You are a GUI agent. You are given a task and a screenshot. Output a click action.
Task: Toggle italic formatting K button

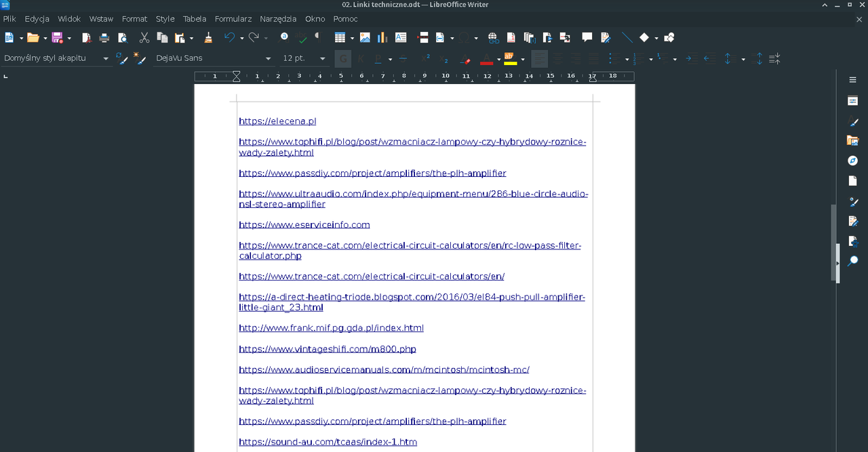361,58
